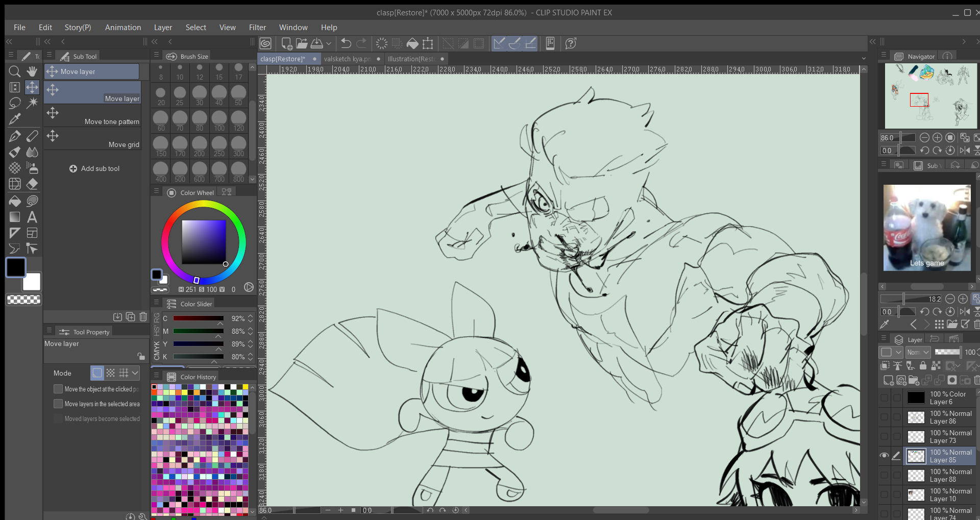Open the Filter menu

pos(257,28)
